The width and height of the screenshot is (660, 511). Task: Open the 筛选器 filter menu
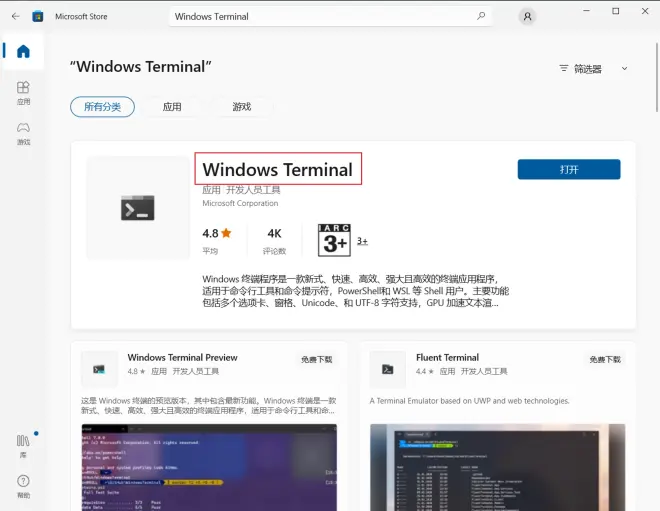tap(580, 69)
